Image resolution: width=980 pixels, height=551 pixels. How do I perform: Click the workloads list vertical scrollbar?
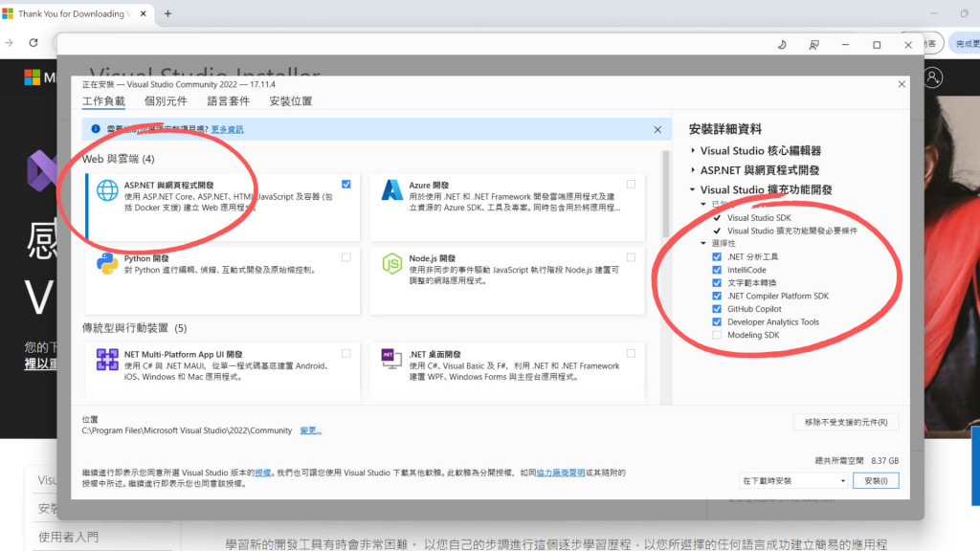pos(666,193)
